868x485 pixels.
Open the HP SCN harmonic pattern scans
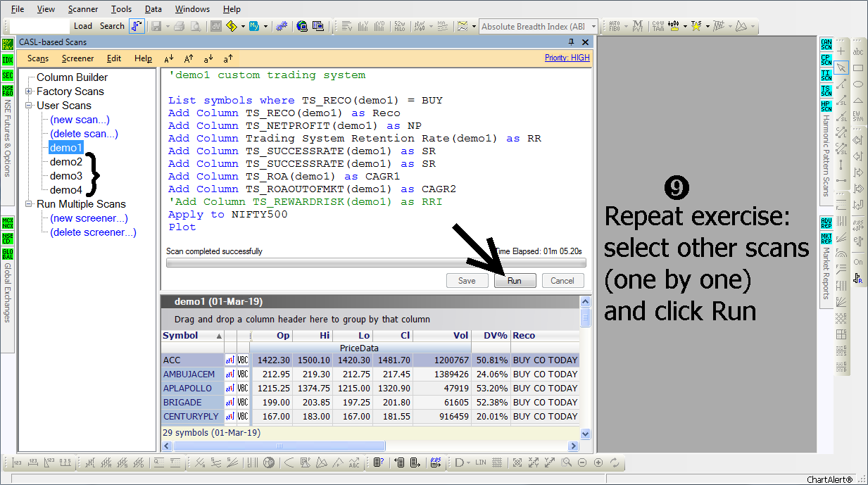click(826, 106)
